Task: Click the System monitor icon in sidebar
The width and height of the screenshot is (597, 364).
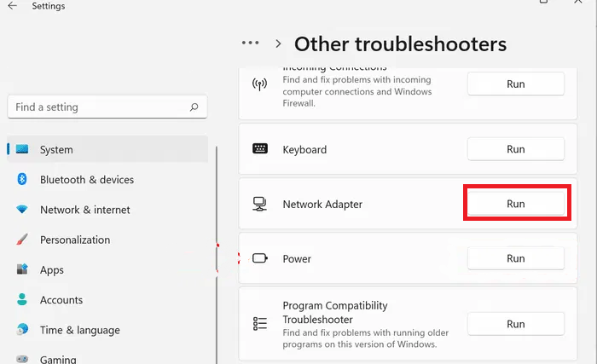Action: point(22,149)
